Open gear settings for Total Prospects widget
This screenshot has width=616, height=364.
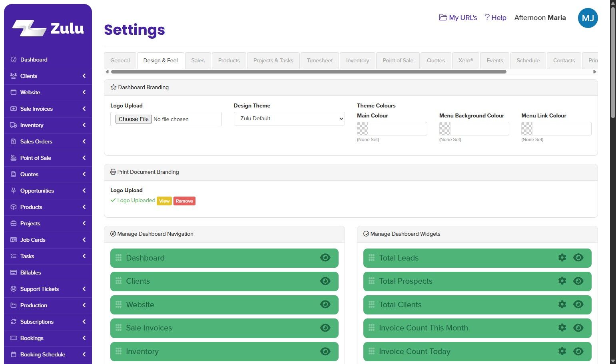[x=562, y=281]
